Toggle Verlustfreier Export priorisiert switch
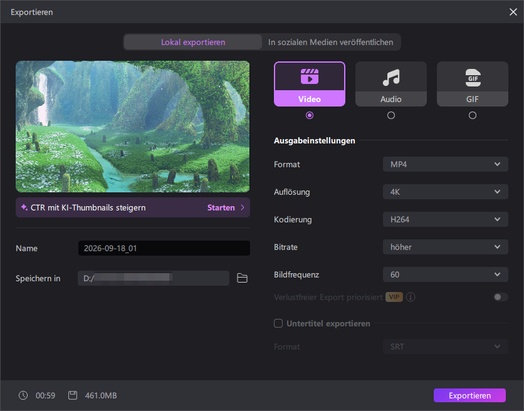Viewport: 524px width, 411px height. tap(501, 297)
